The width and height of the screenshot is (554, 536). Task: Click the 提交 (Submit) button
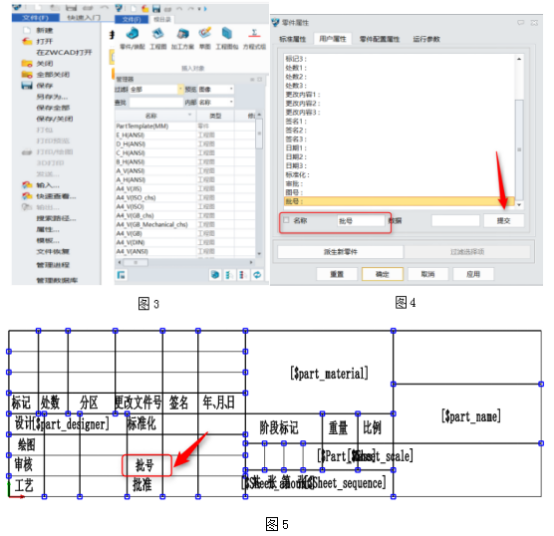point(503,220)
